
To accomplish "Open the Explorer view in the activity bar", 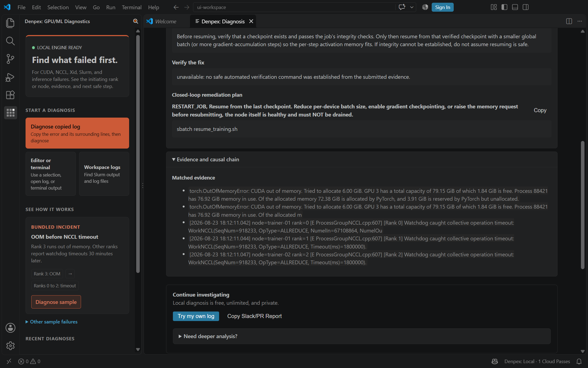I will (10, 23).
